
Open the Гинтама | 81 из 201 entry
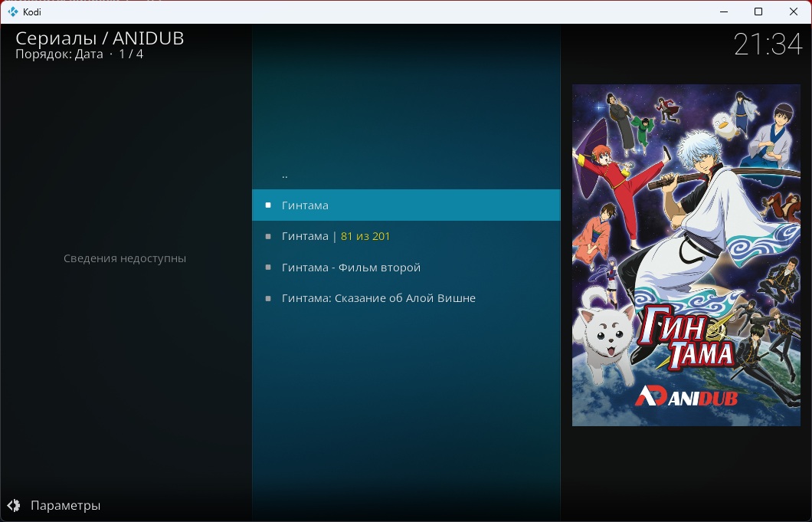(x=406, y=236)
